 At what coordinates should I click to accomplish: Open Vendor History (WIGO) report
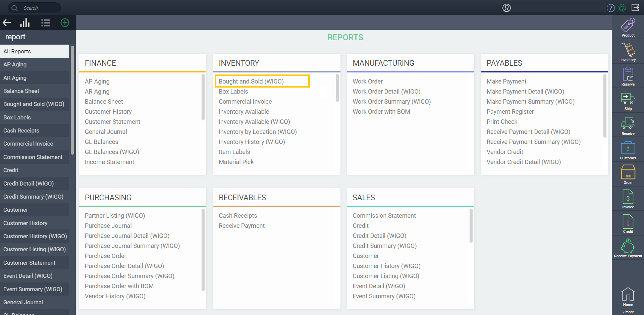coord(115,296)
